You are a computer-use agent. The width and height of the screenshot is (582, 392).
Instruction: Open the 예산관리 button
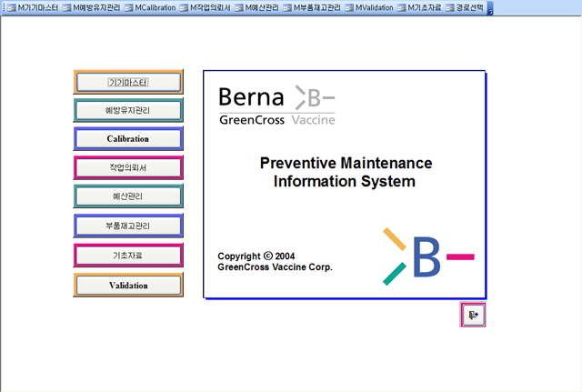(x=128, y=196)
